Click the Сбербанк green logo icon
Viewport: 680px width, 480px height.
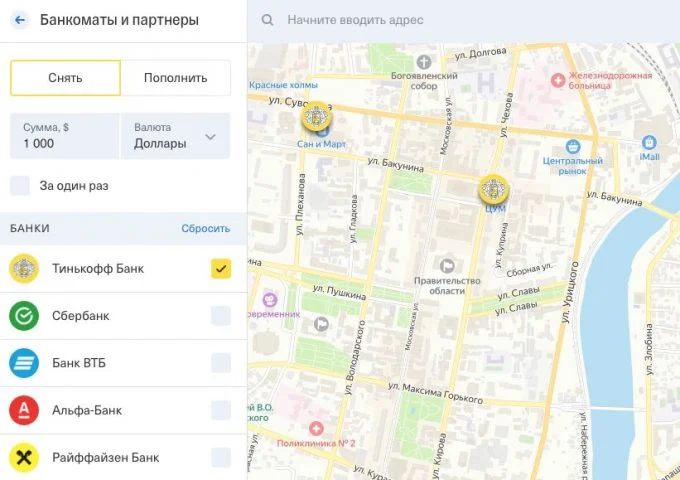pyautogui.click(x=24, y=316)
